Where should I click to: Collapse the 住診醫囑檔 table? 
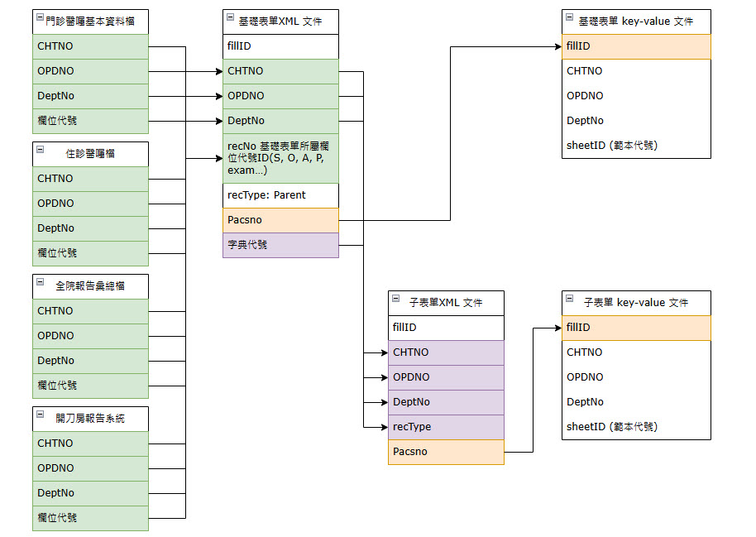pos(41,149)
